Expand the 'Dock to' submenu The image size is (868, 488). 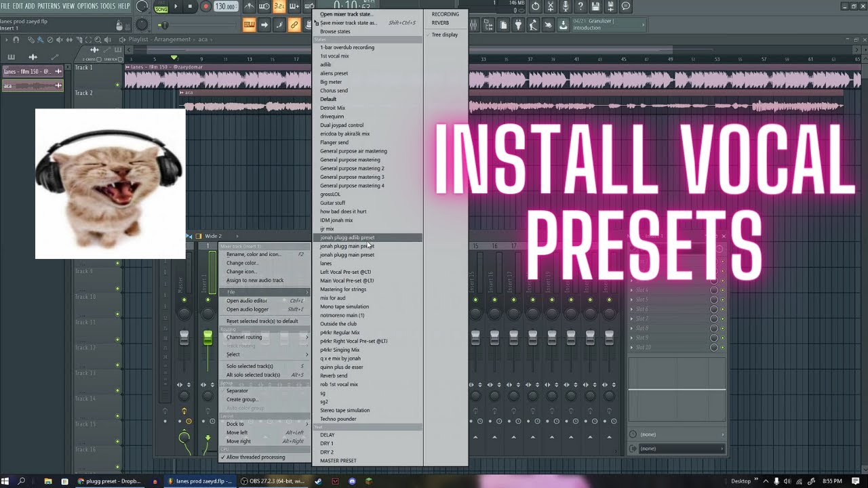point(264,424)
